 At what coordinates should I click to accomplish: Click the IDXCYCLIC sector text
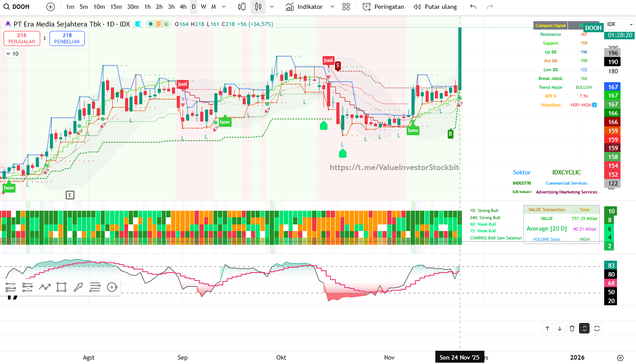567,172
